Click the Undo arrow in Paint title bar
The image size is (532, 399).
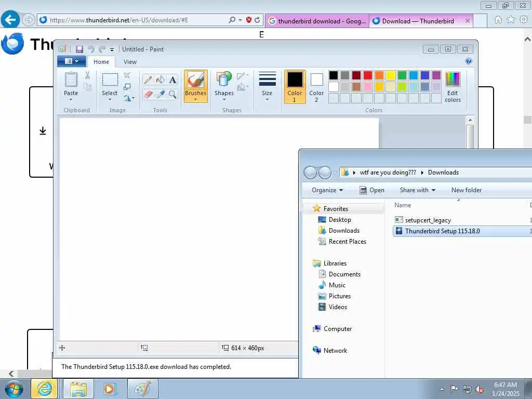pyautogui.click(x=90, y=49)
